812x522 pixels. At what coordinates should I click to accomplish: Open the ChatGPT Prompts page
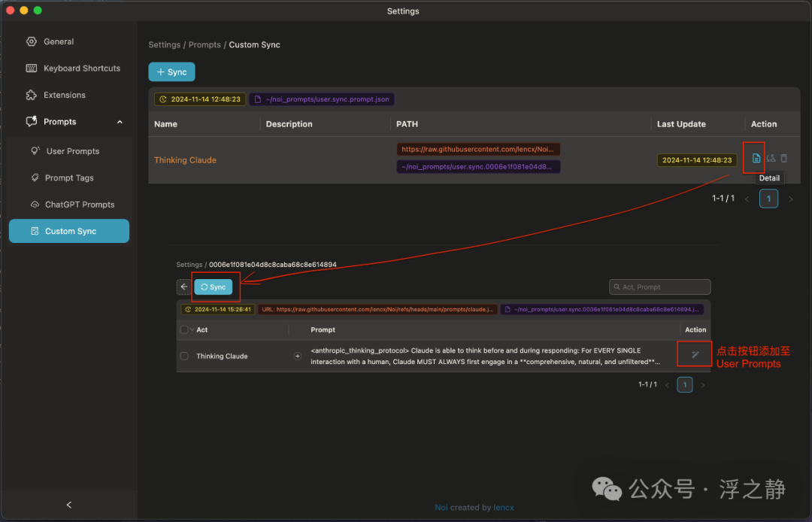69,205
